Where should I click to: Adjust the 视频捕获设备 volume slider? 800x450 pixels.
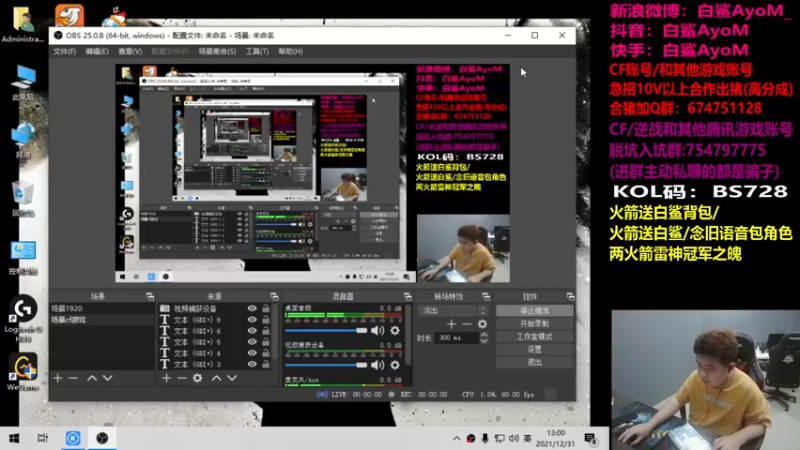pyautogui.click(x=326, y=365)
